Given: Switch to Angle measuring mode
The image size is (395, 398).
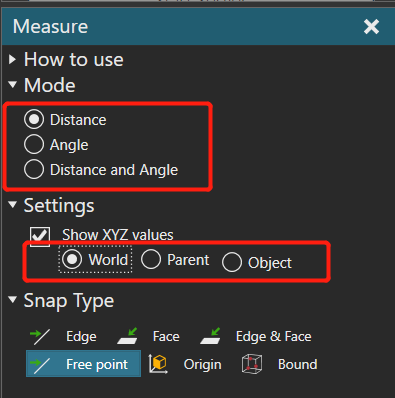Looking at the screenshot, I should point(34,144).
